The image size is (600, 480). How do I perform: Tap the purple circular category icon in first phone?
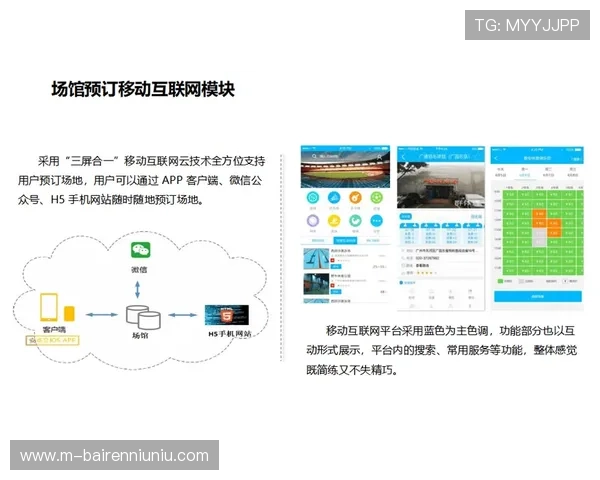[313, 222]
